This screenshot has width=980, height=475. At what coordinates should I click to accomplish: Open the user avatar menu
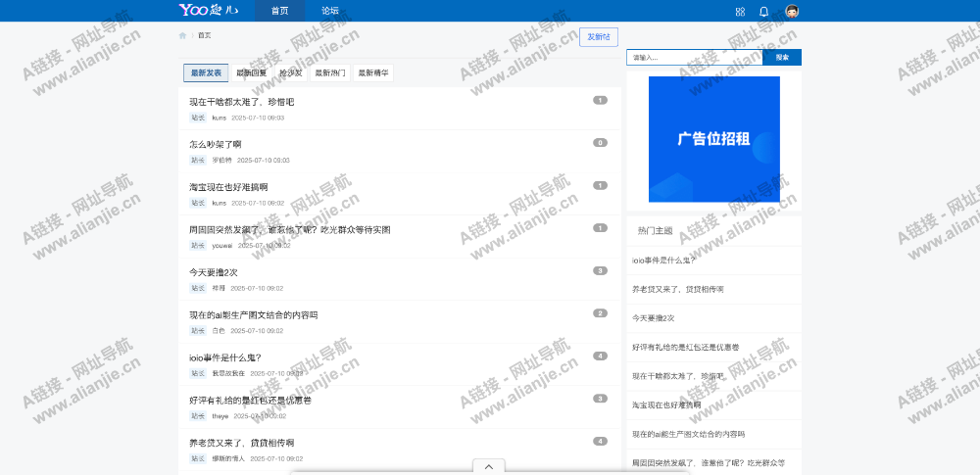(x=793, y=11)
